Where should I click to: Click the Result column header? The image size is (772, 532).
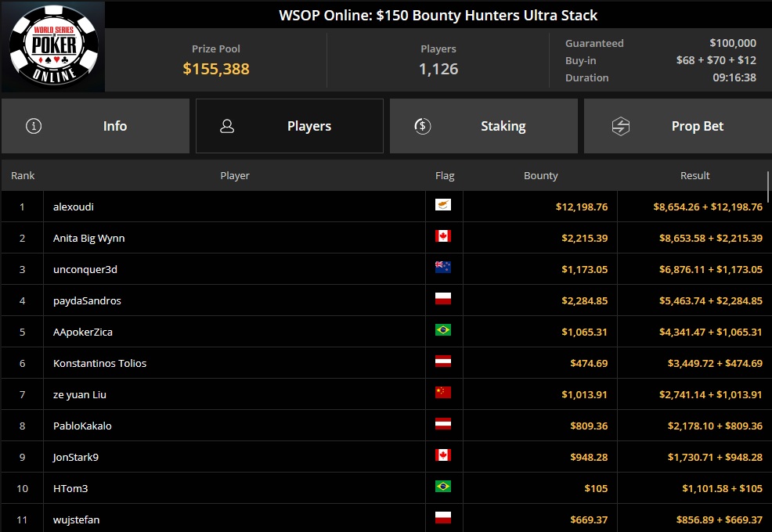pos(694,176)
